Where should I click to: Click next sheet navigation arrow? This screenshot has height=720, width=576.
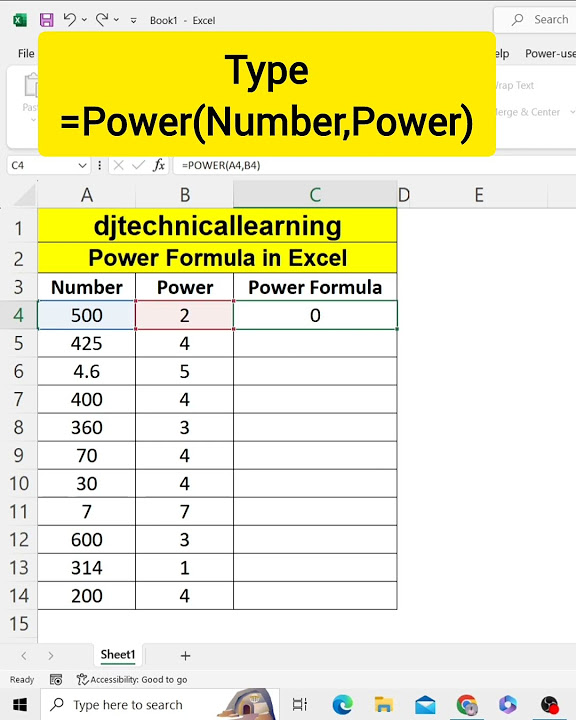pyautogui.click(x=51, y=656)
